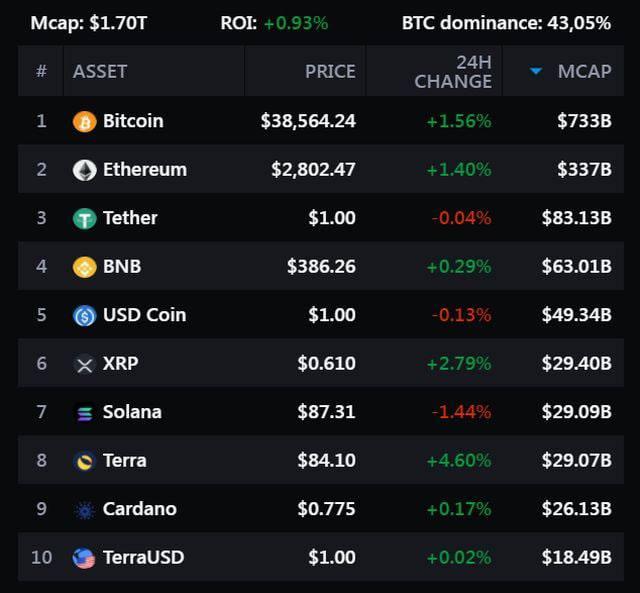
Task: Click the Cardano dotted logo icon
Action: pyautogui.click(x=84, y=510)
